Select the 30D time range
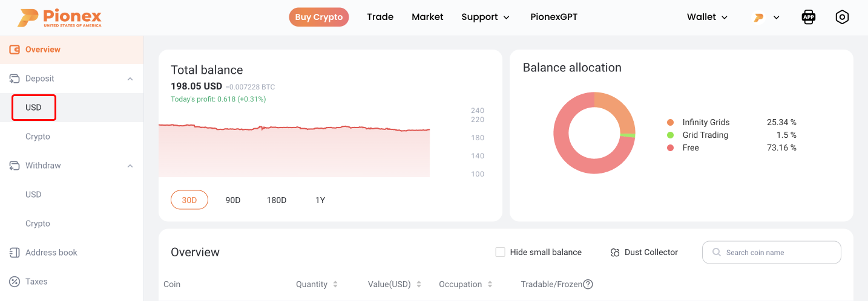This screenshot has height=301, width=868. pyautogui.click(x=189, y=200)
